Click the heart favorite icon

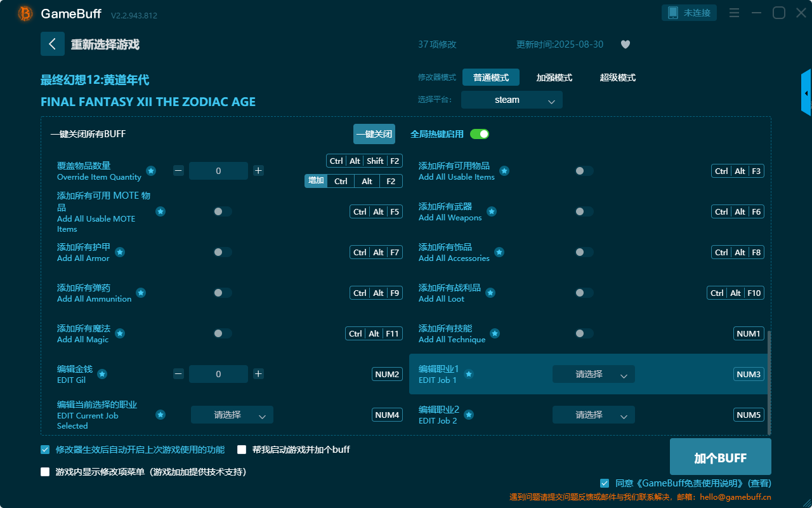pyautogui.click(x=625, y=44)
